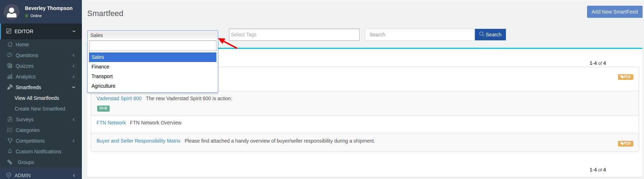Click the user avatar icon
644x179 pixels.
(x=11, y=11)
